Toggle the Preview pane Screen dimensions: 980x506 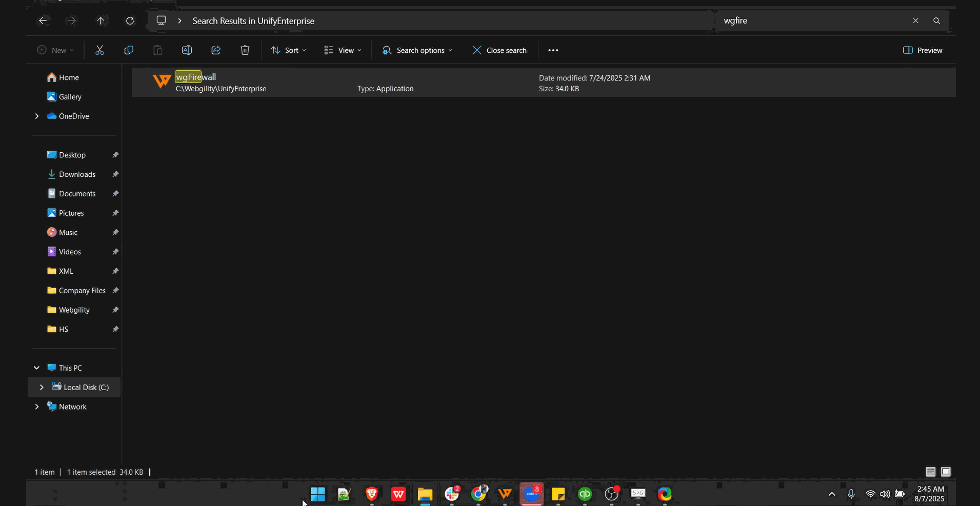(923, 50)
